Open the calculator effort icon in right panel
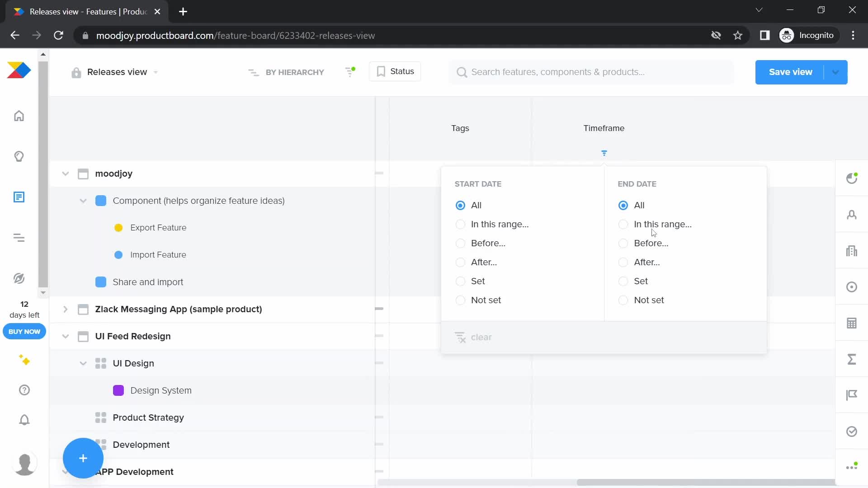Screen dimensions: 868x488 click(x=852, y=323)
